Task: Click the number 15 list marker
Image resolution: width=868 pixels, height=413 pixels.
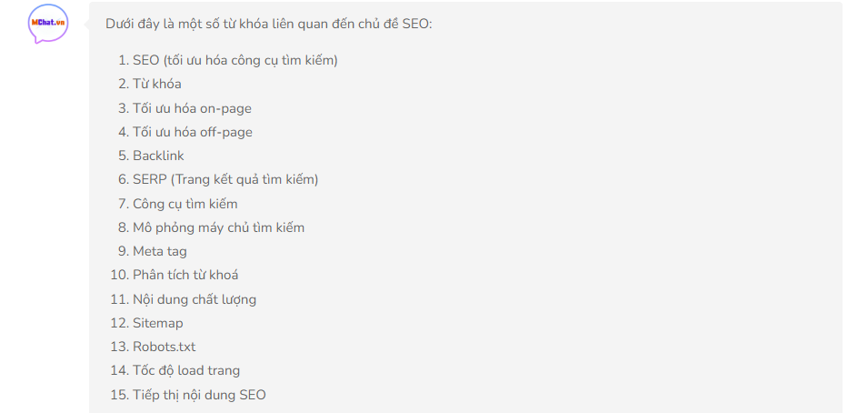Action: (x=119, y=395)
